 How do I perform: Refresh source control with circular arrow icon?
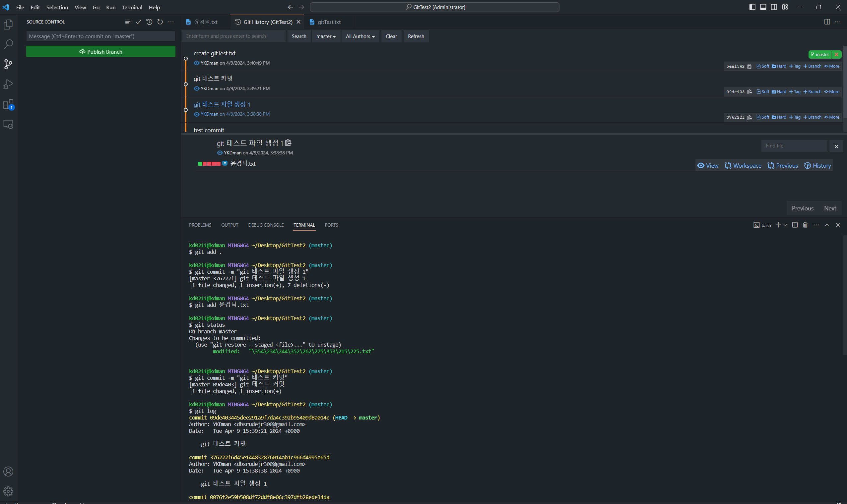click(x=160, y=22)
